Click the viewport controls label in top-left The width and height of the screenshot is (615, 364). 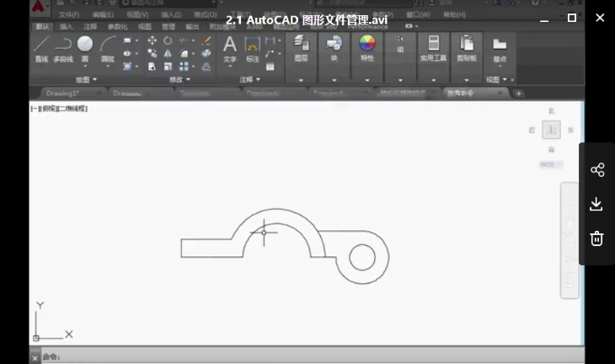(x=59, y=109)
